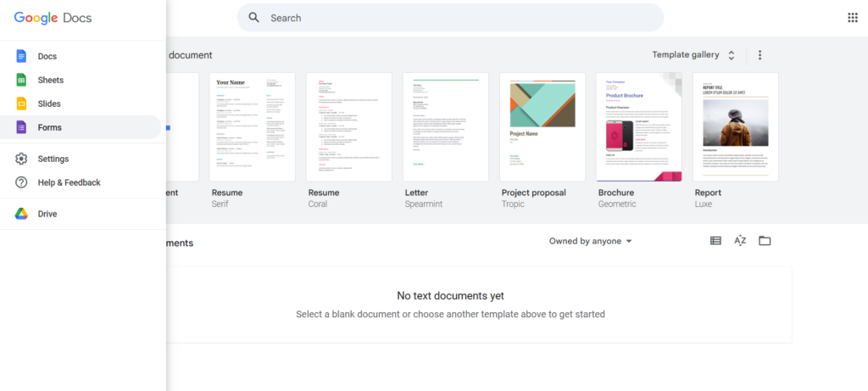
Task: Pick the Project proposal Tropic template
Action: pyautogui.click(x=542, y=127)
